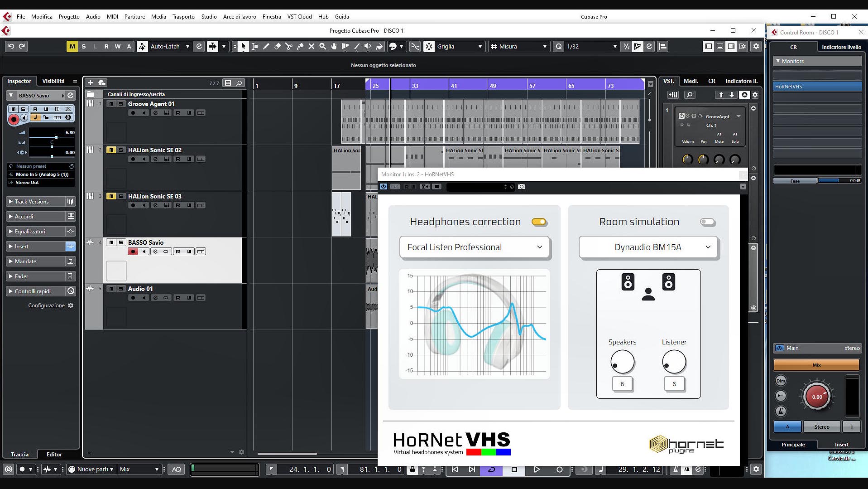Click the Speakers distance knob

point(622,362)
